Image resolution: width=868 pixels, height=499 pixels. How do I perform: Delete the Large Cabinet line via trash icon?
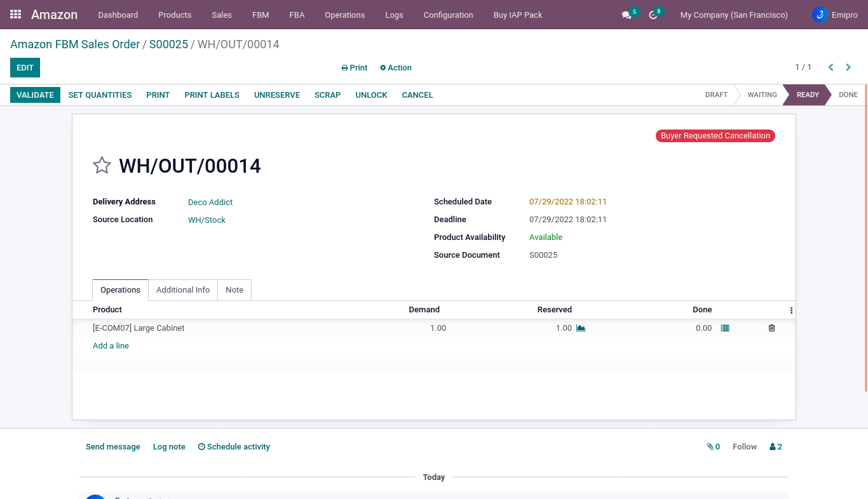pyautogui.click(x=771, y=328)
